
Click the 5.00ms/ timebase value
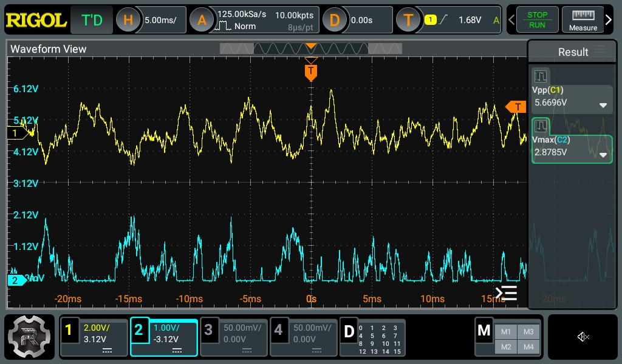160,20
